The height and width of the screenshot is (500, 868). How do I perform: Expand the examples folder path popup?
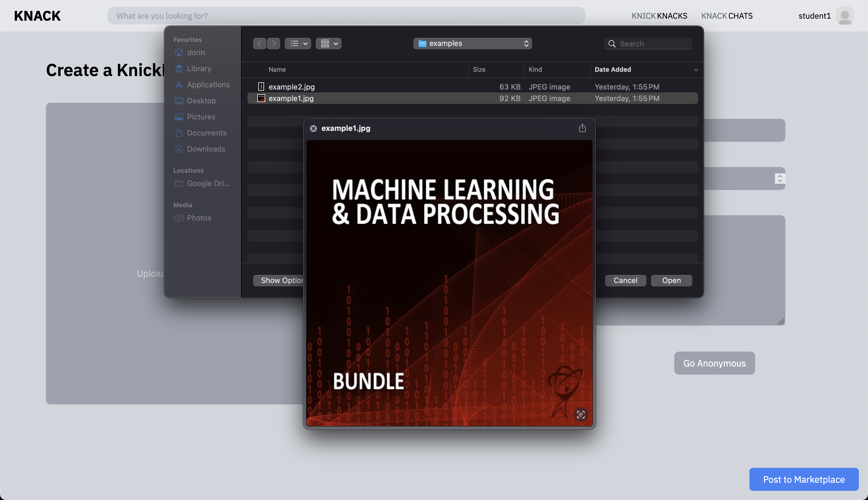coord(472,44)
